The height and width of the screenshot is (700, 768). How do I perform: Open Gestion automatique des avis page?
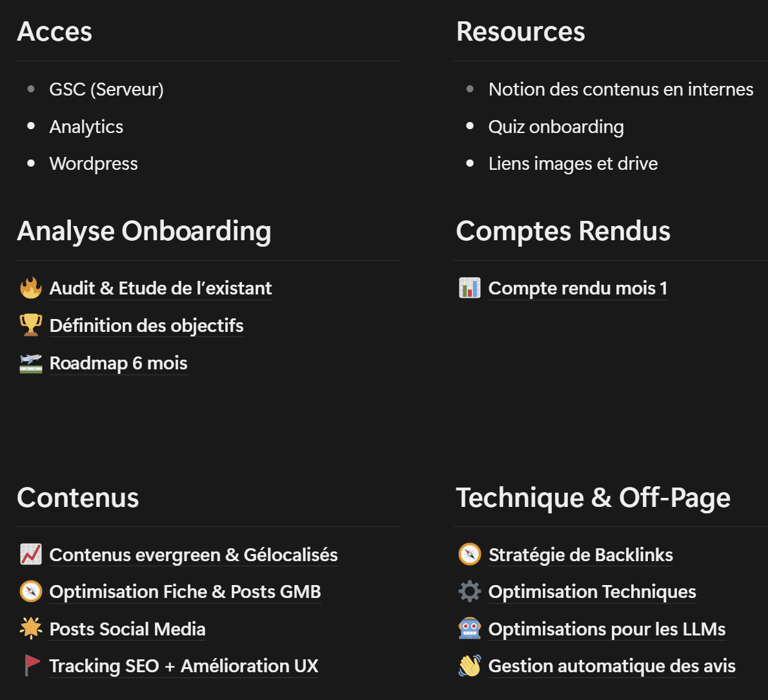612,666
